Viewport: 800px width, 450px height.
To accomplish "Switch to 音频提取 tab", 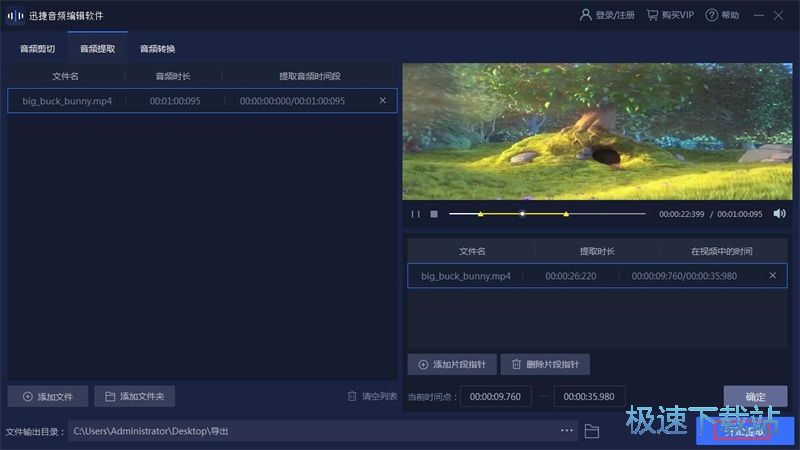I will (x=97, y=49).
